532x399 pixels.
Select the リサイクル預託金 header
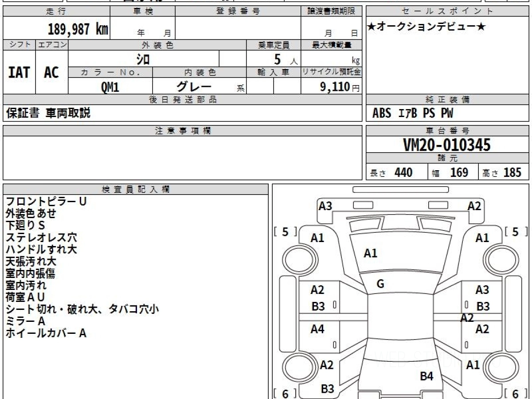point(331,72)
